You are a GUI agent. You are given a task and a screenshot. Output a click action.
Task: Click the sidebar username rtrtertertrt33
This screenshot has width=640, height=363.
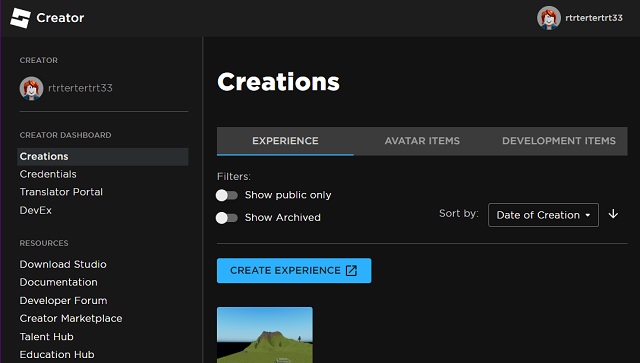(x=80, y=88)
